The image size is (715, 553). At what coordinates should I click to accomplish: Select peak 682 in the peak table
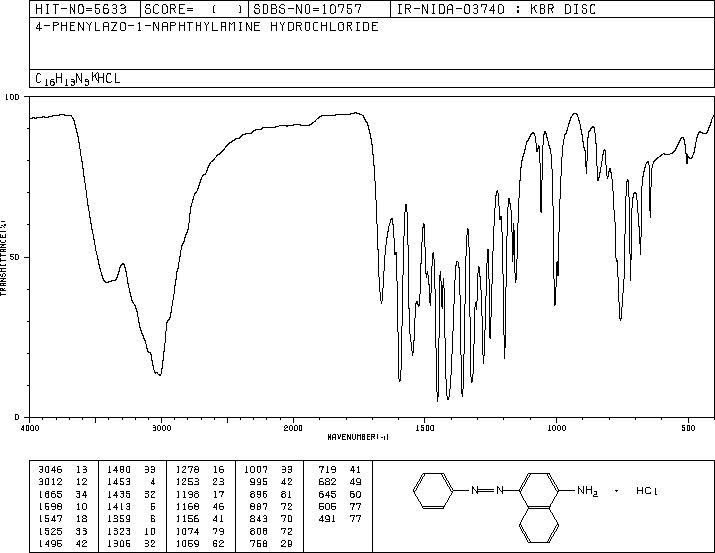[340, 482]
